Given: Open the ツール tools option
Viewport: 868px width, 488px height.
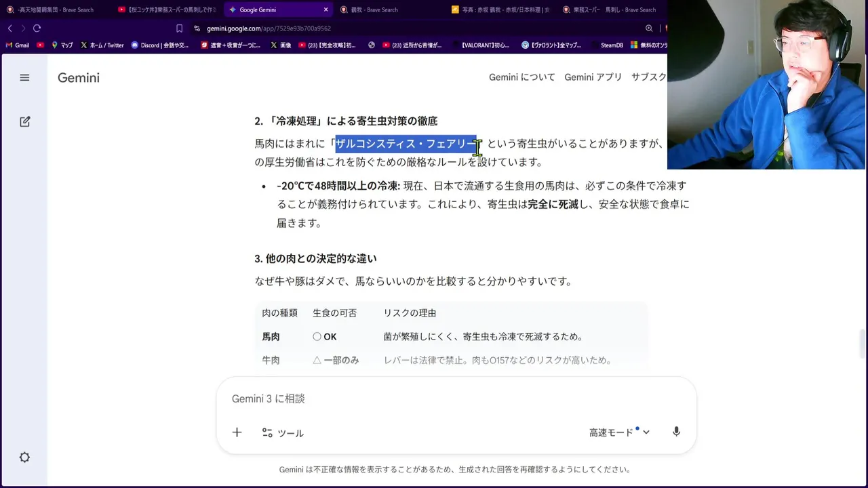Looking at the screenshot, I should [x=283, y=432].
